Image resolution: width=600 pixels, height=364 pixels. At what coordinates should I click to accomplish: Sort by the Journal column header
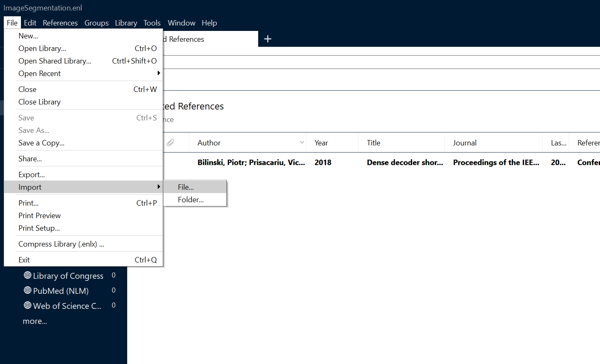click(x=493, y=143)
